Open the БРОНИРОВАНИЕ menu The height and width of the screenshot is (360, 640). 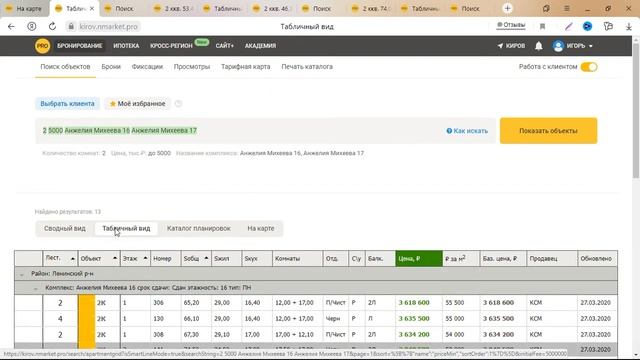click(80, 46)
